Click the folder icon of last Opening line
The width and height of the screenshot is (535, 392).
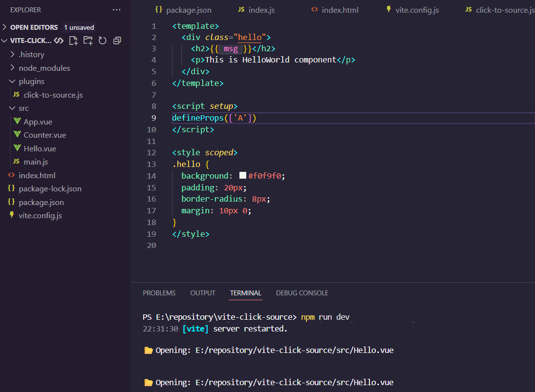coord(149,382)
